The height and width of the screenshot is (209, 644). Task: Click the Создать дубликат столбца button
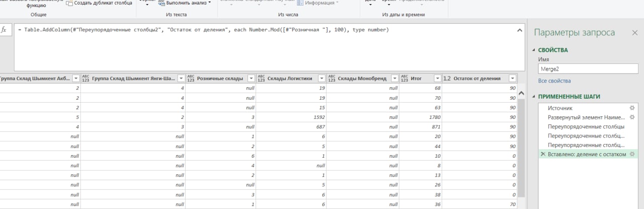point(100,3)
